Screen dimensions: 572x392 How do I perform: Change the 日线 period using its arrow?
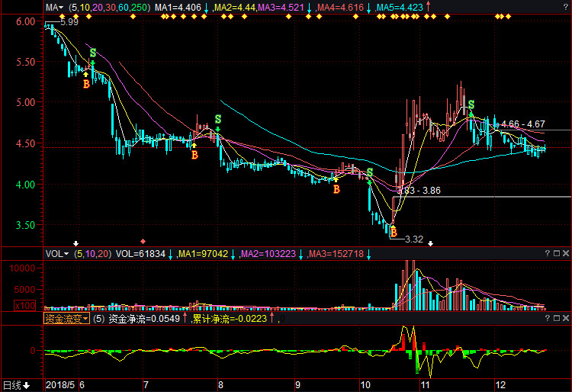coord(26,385)
